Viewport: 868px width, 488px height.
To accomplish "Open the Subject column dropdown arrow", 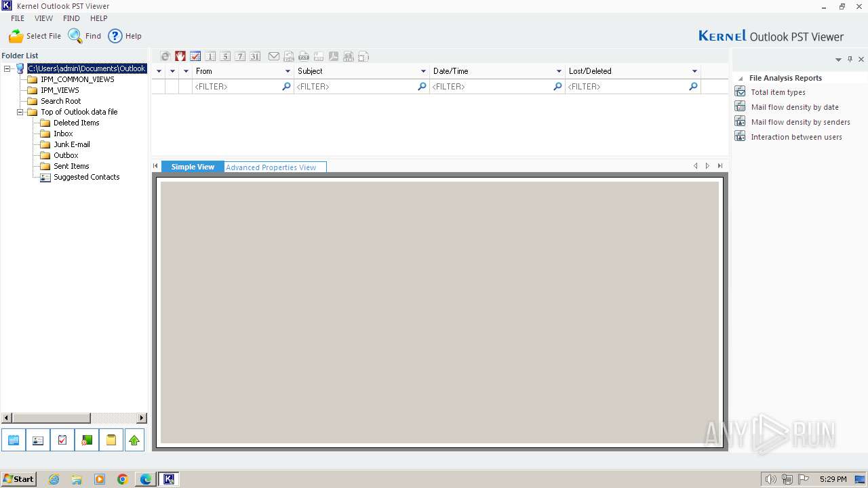I will (423, 71).
